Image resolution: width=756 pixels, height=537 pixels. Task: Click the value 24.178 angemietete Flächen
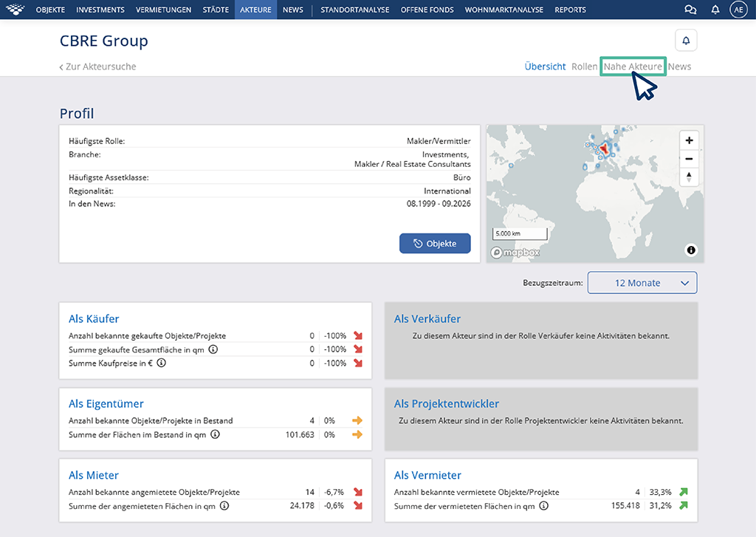click(x=302, y=506)
